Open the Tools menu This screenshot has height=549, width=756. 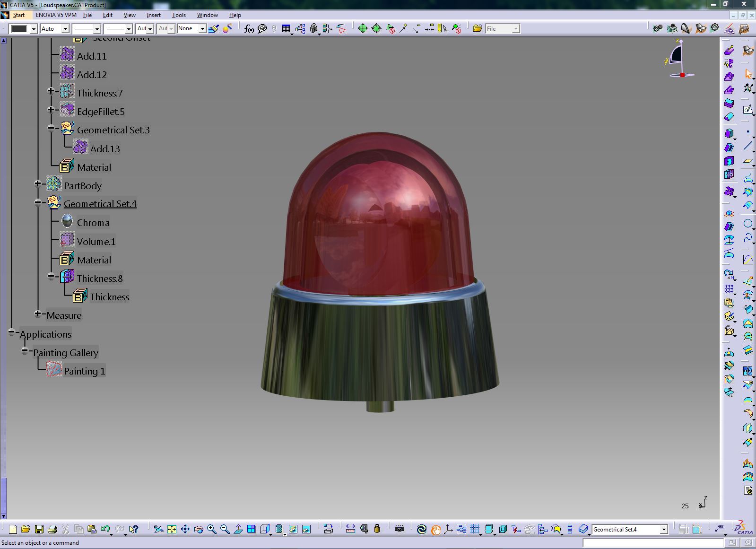pos(178,15)
